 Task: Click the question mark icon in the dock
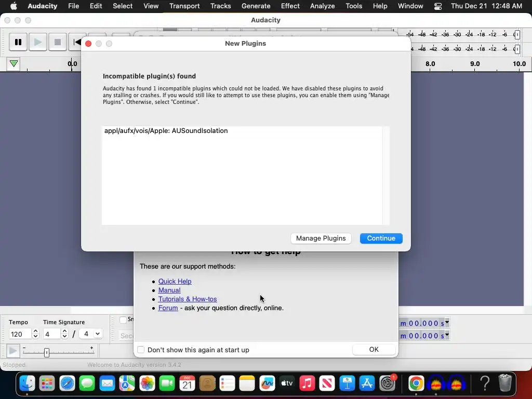pyautogui.click(x=485, y=384)
